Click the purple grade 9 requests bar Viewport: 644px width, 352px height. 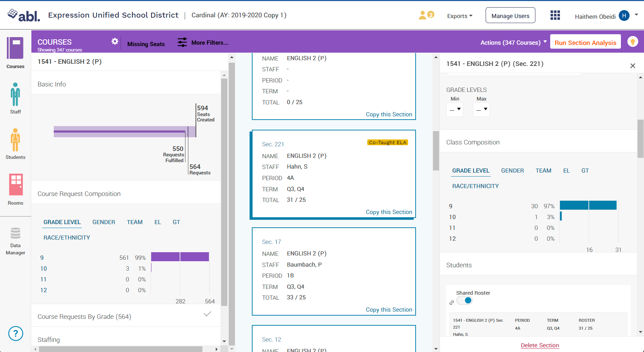tap(180, 257)
